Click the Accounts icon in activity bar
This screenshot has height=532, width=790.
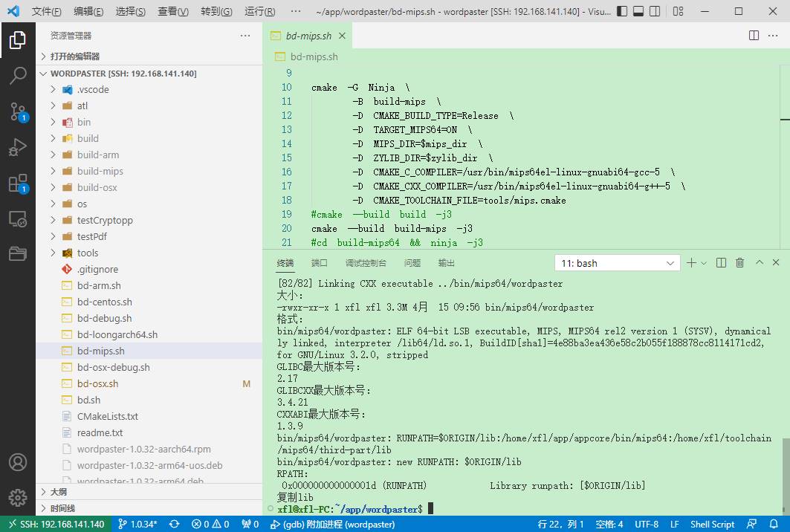18,461
